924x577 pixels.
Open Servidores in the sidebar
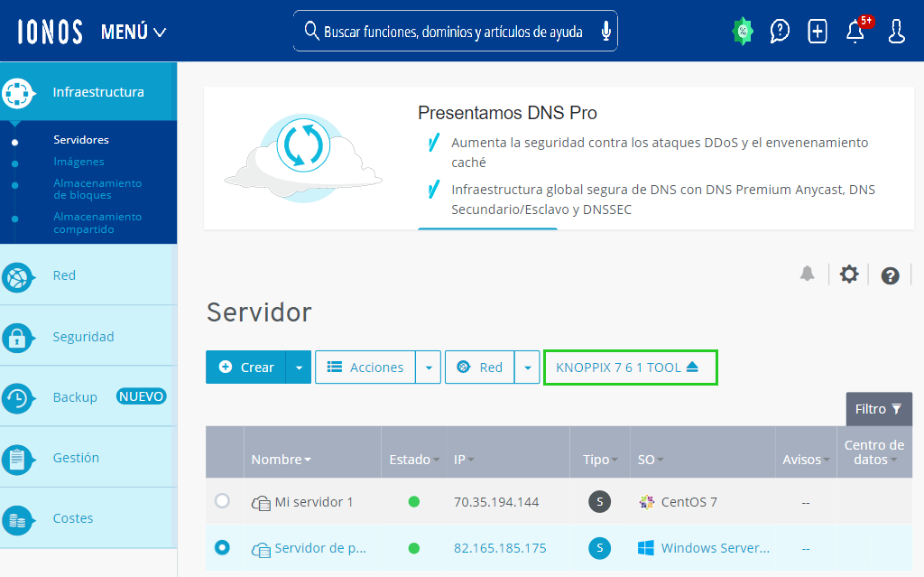[x=81, y=140]
